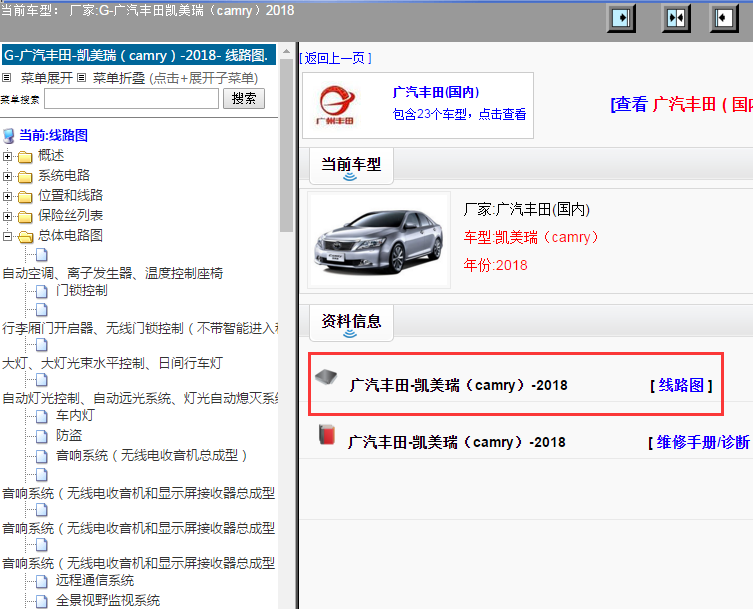The width and height of the screenshot is (753, 609).
Task: Open 门锁控制 tree item
Action: [82, 291]
